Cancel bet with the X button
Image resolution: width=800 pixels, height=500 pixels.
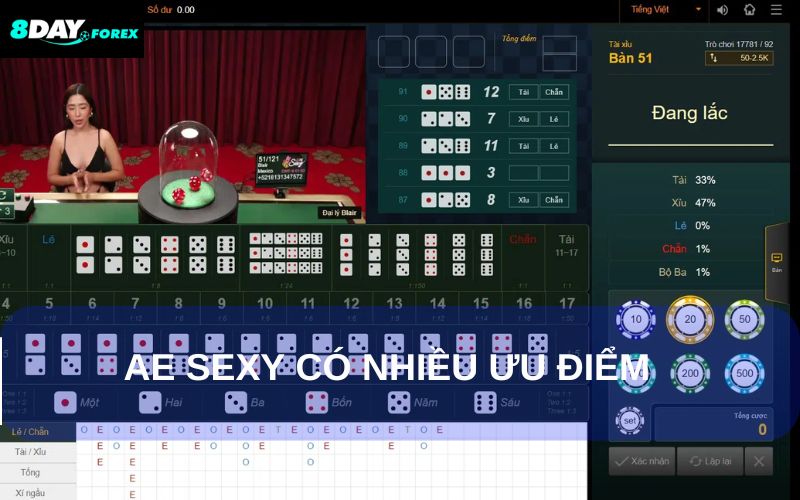(x=759, y=461)
